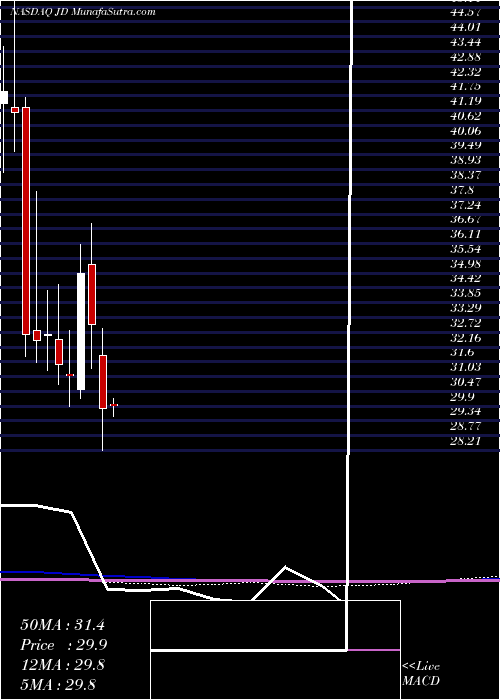Click the 12MA : 29.8 value

click(x=62, y=665)
